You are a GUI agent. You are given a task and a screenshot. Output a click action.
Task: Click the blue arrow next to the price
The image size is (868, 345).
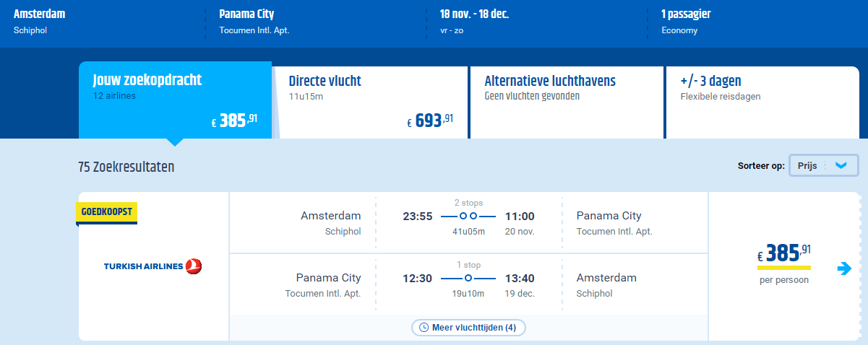click(x=844, y=268)
